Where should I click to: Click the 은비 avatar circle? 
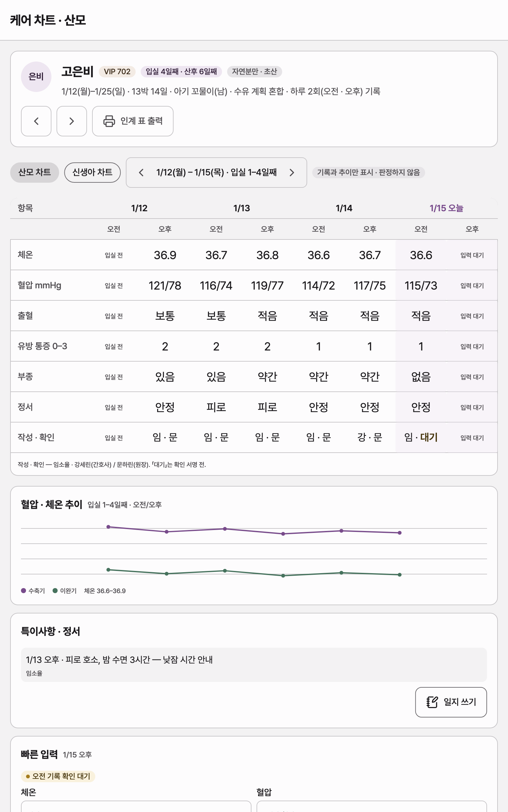tap(36, 76)
